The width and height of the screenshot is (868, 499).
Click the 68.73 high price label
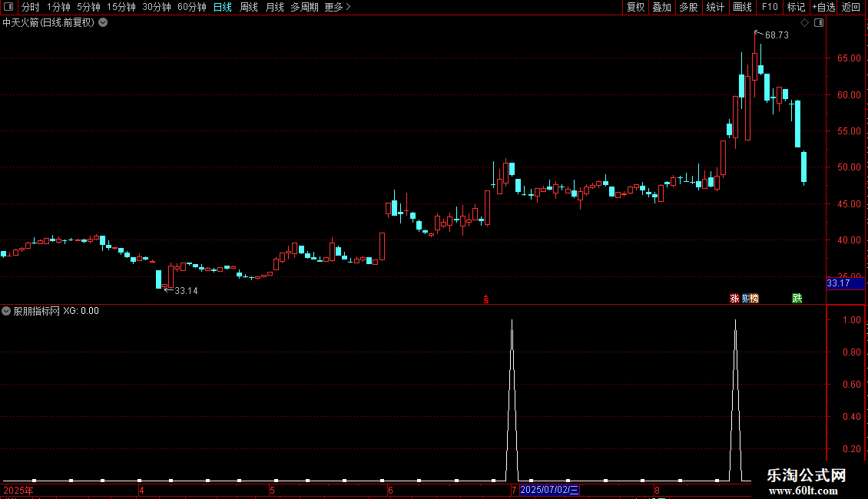pyautogui.click(x=777, y=35)
